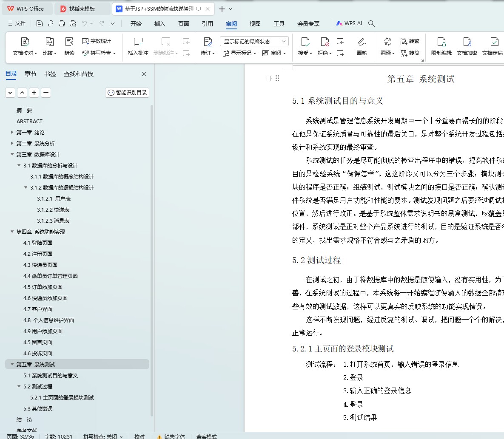
Task: Switch to the 开始 ribbon tab
Action: click(136, 24)
